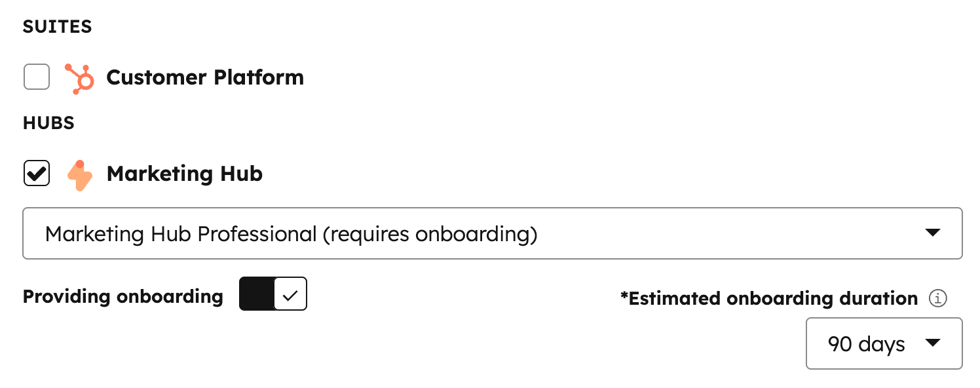This screenshot has width=980, height=388.
Task: Click the HubSpot sprocket icon beside Customer Platform
Action: (80, 77)
